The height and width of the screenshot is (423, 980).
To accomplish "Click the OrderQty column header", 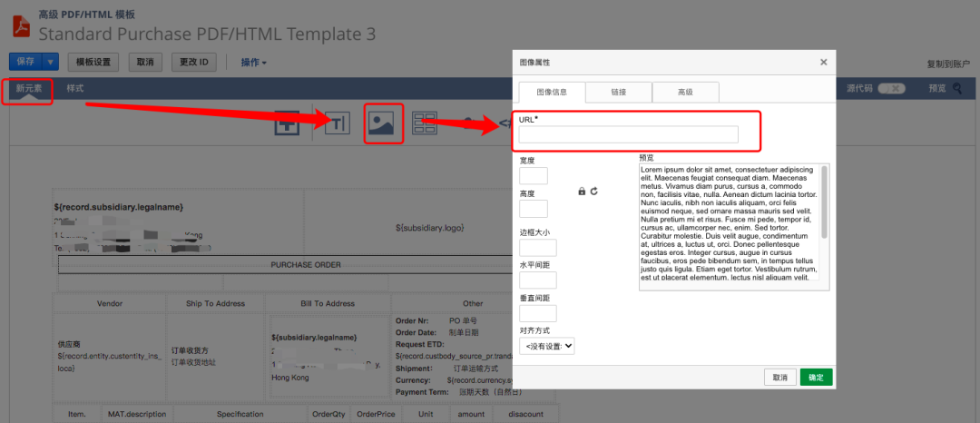I will point(328,414).
